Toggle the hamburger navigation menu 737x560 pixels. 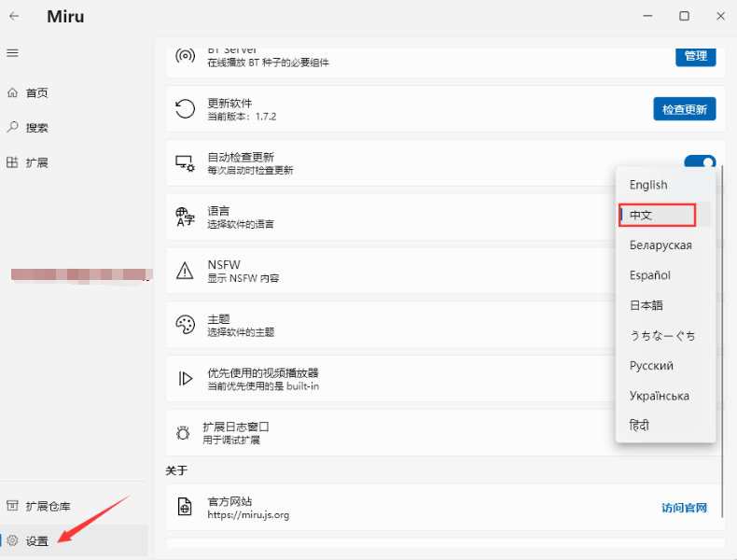(13, 53)
